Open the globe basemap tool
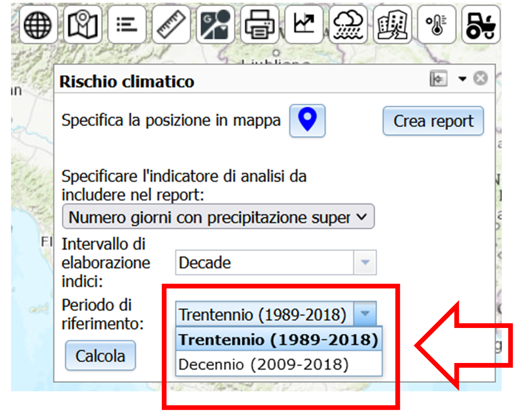Viewport: 519px width, 420px height. 38,25
